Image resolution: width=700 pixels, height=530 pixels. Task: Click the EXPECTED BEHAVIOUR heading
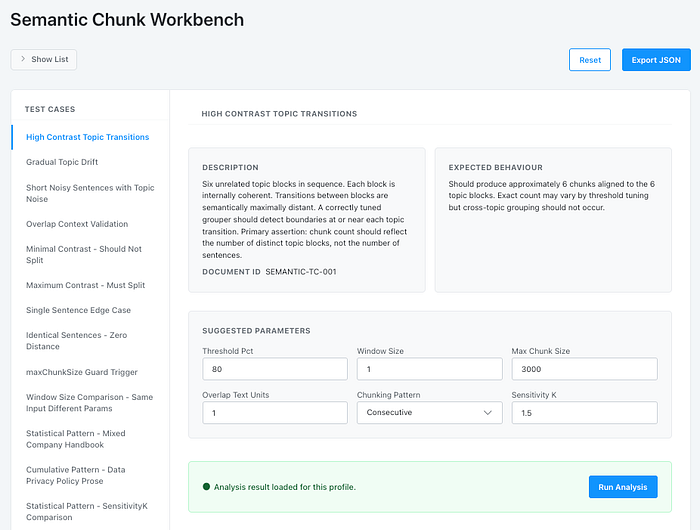click(496, 167)
